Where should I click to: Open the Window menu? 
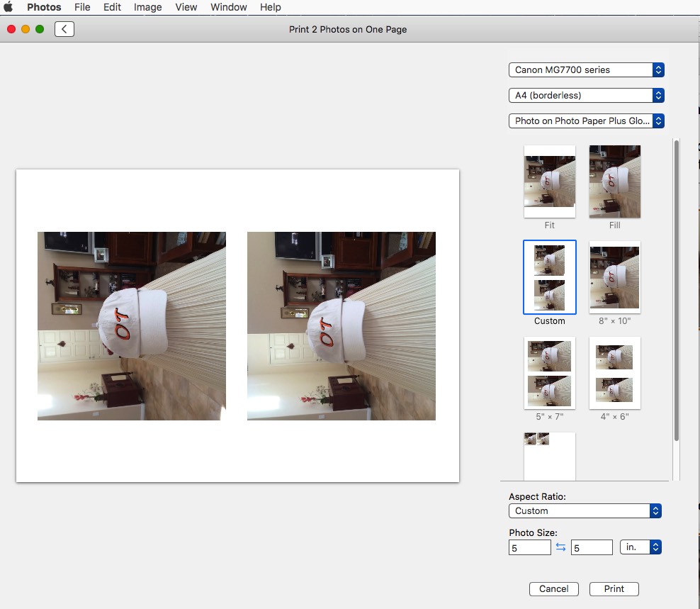tap(229, 7)
